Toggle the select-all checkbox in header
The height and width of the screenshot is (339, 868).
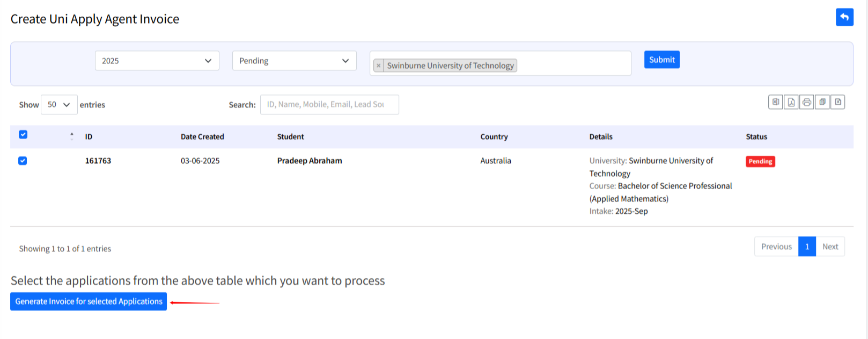pyautogui.click(x=23, y=135)
